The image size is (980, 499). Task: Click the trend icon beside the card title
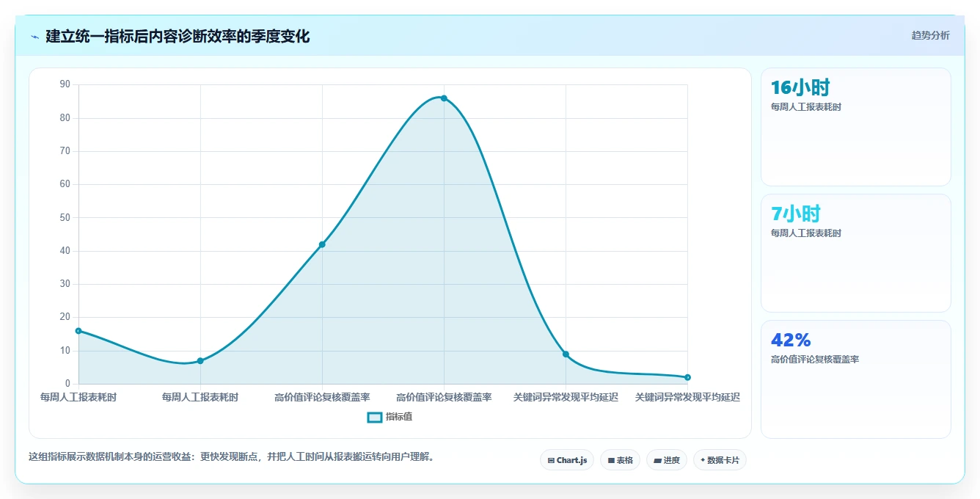34,37
